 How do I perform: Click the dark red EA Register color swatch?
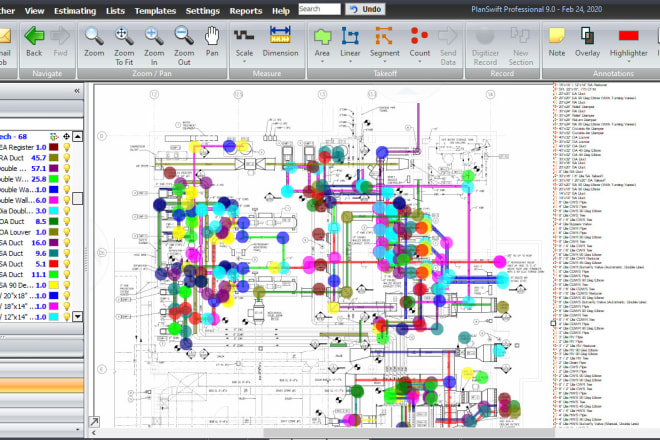54,147
